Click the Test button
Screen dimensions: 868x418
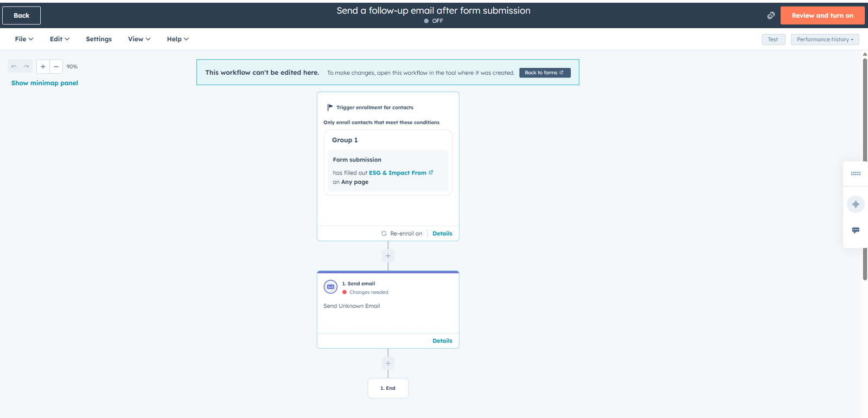pos(773,40)
